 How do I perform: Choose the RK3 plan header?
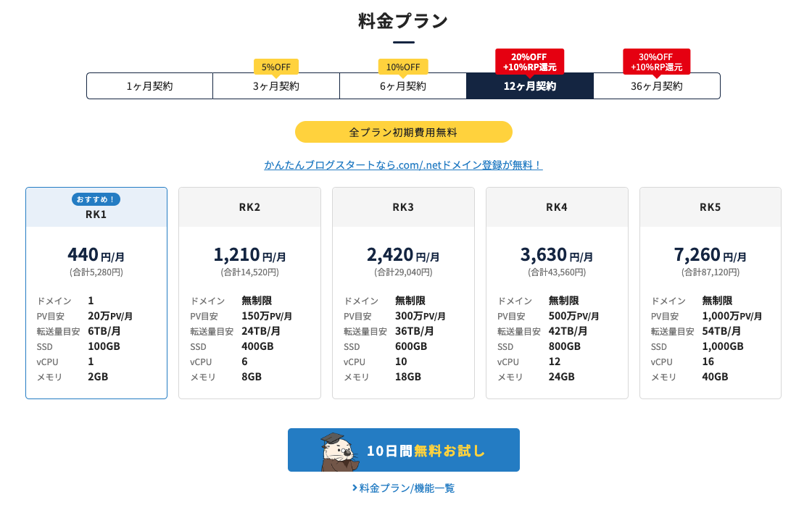(403, 207)
